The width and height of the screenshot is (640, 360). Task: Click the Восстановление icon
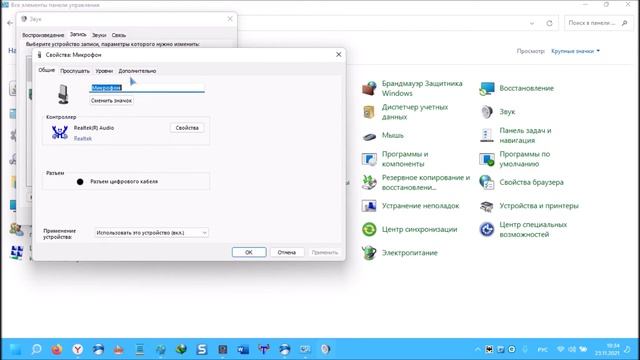pos(487,89)
